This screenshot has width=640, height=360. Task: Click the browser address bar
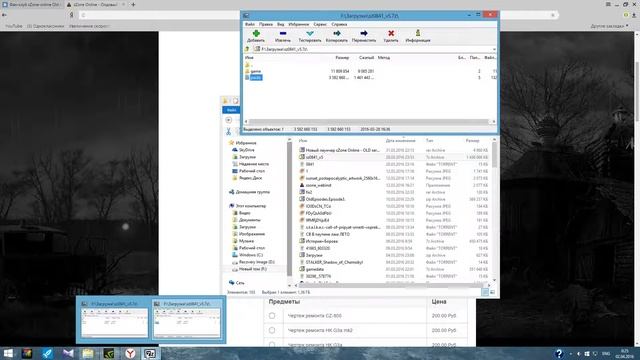[318, 15]
